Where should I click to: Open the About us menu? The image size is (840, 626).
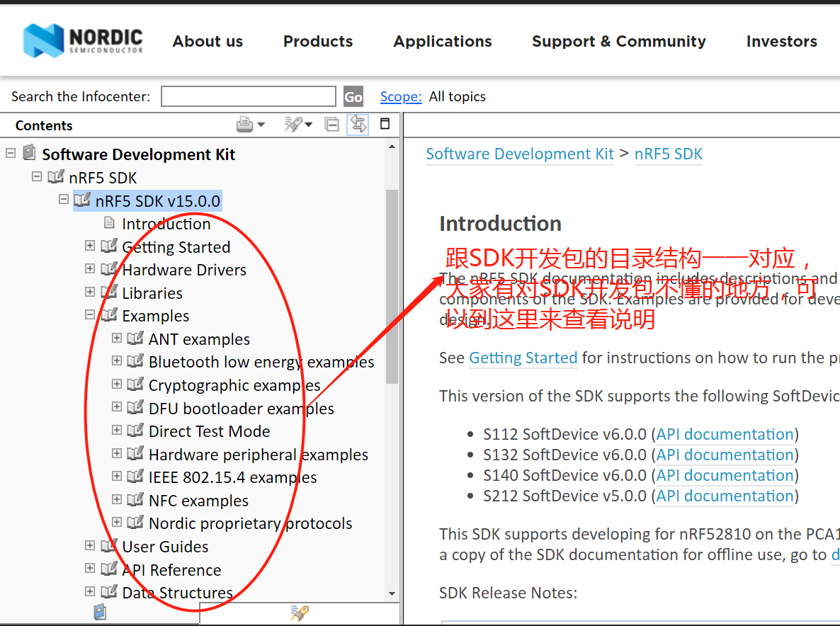click(x=208, y=41)
